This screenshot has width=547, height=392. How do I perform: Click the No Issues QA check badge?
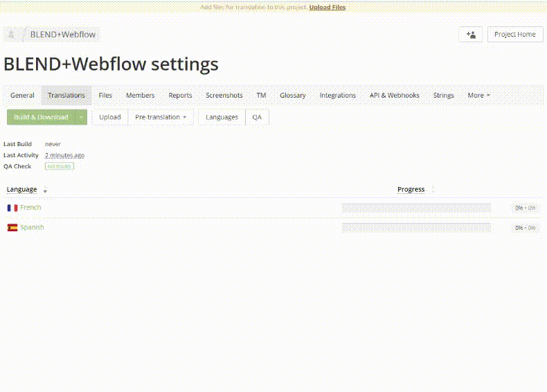point(60,166)
